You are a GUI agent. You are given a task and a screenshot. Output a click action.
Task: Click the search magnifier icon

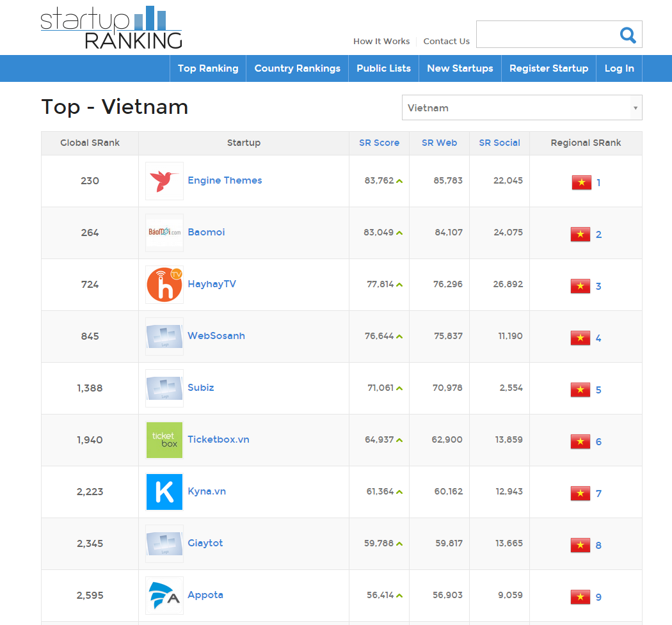coord(627,35)
